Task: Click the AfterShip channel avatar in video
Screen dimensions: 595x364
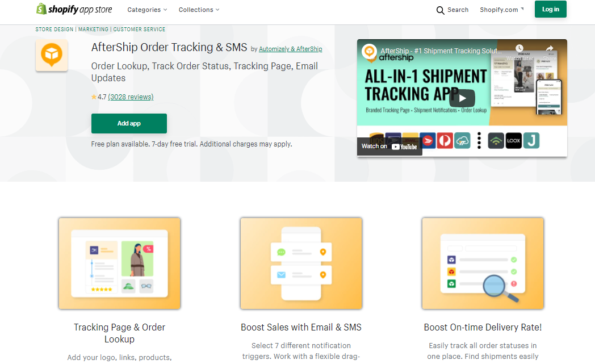Action: click(x=369, y=51)
